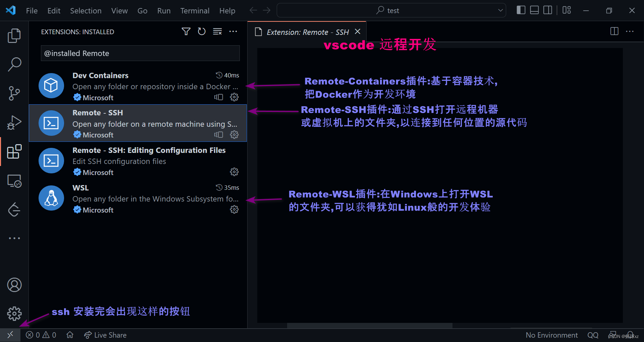Open the File menu

[x=32, y=11]
